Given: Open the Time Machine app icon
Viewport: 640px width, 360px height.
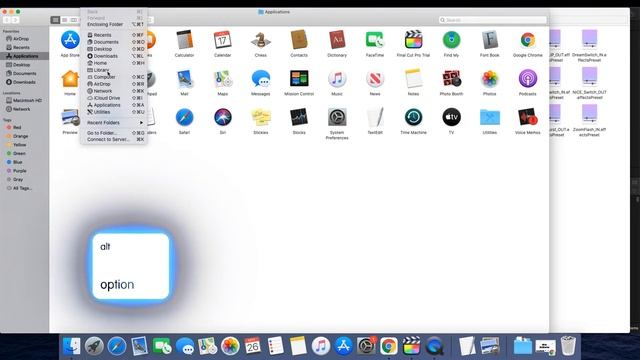Looking at the screenshot, I should pos(413,118).
